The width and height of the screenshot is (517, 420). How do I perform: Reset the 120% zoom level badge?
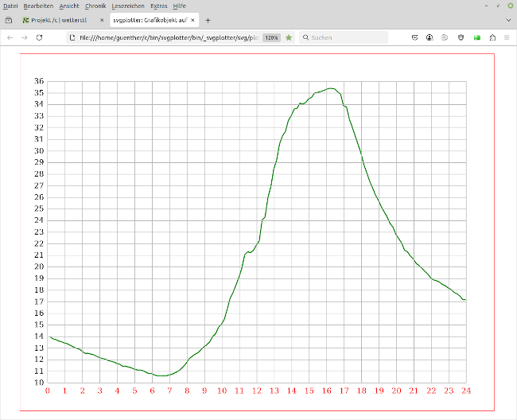(x=271, y=37)
